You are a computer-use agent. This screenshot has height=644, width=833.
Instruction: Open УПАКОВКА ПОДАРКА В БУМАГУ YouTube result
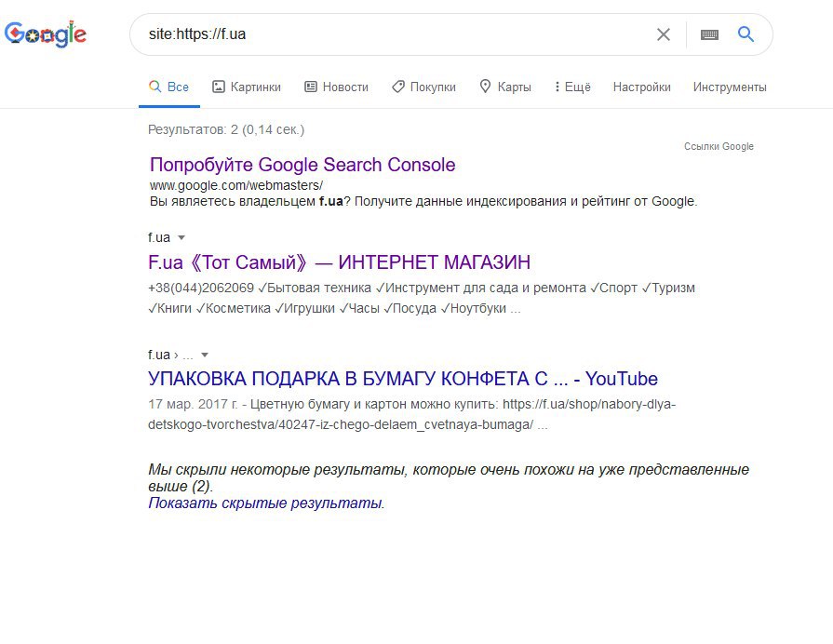(x=403, y=379)
